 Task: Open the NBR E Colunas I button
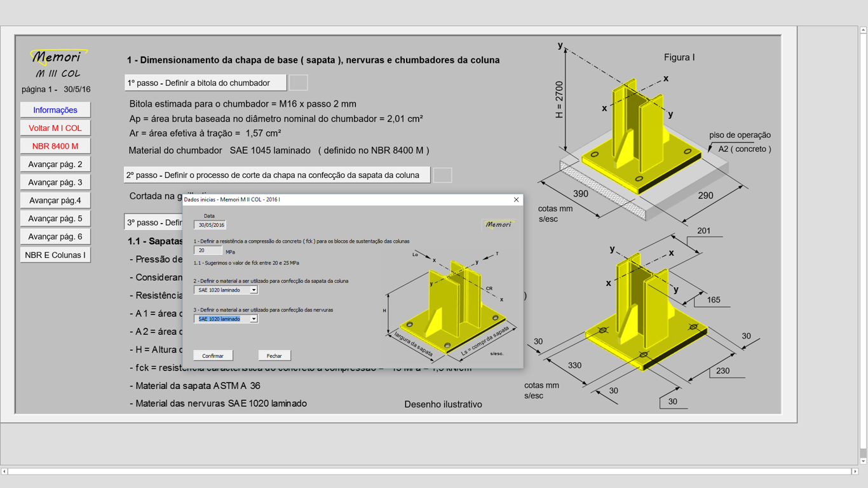click(55, 255)
